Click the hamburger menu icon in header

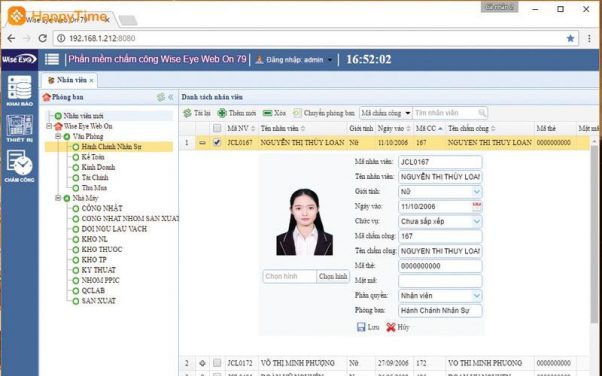[52, 59]
